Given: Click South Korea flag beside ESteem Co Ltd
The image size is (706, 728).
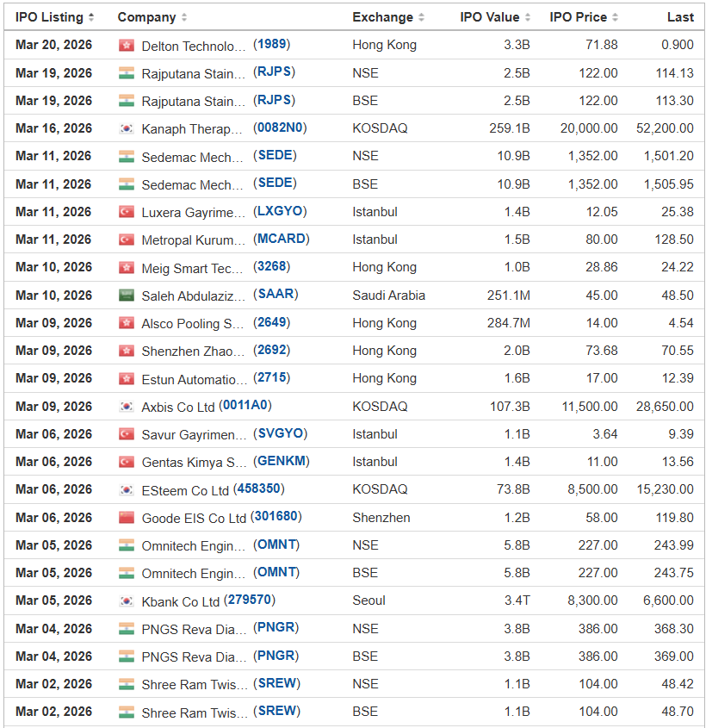Looking at the screenshot, I should 127,490.
